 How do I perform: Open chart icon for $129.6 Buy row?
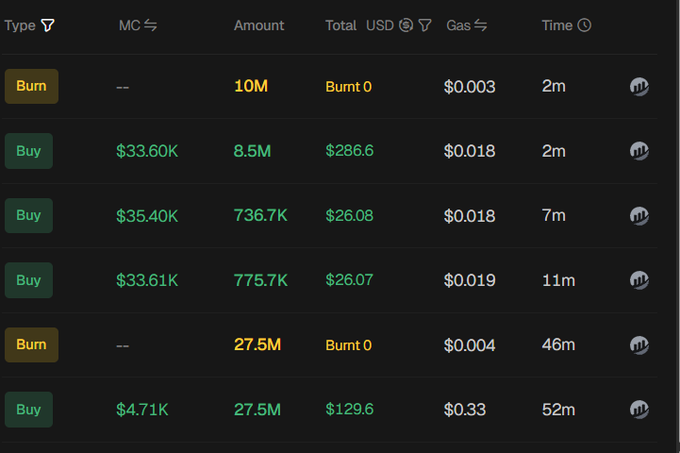639,409
